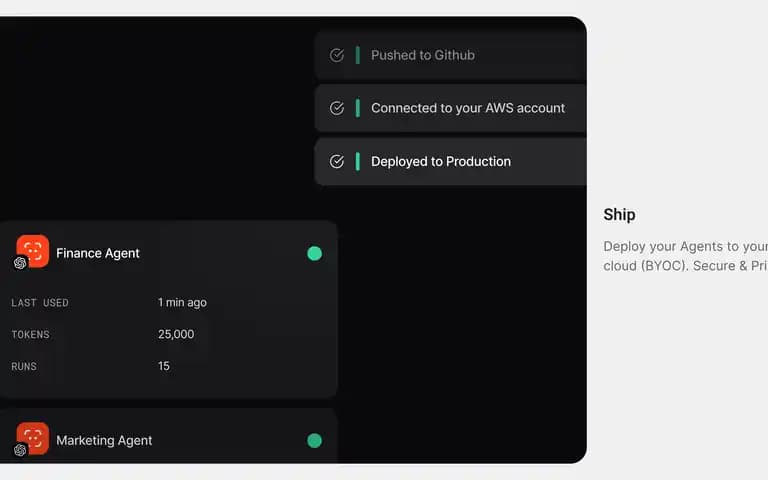The image size is (768, 480).
Task: Click the Marketing Agent orange icon
Action: coord(33,438)
